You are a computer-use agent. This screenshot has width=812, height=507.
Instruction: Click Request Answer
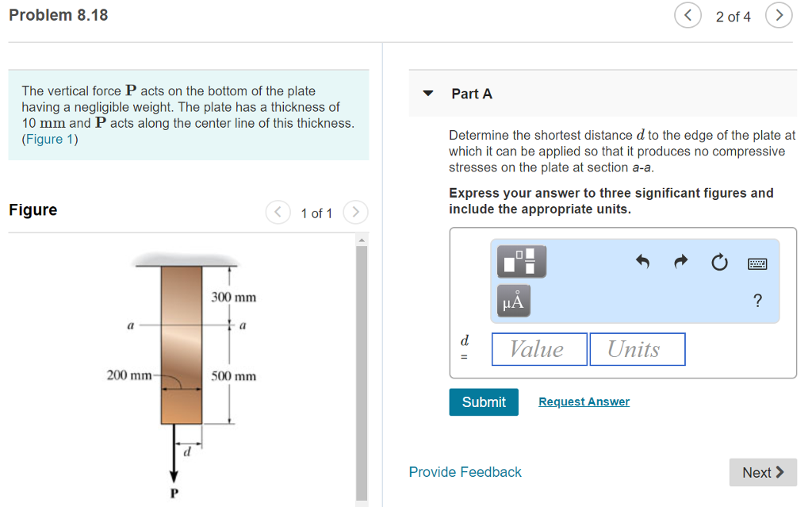click(x=584, y=401)
